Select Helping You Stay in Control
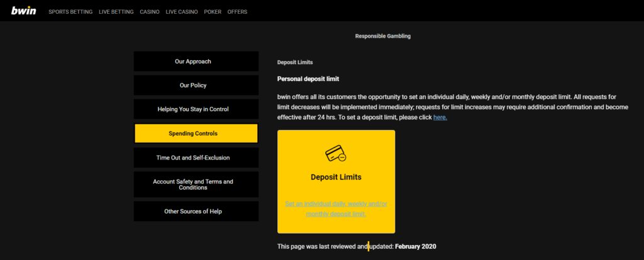The height and width of the screenshot is (260, 644). (x=196, y=109)
